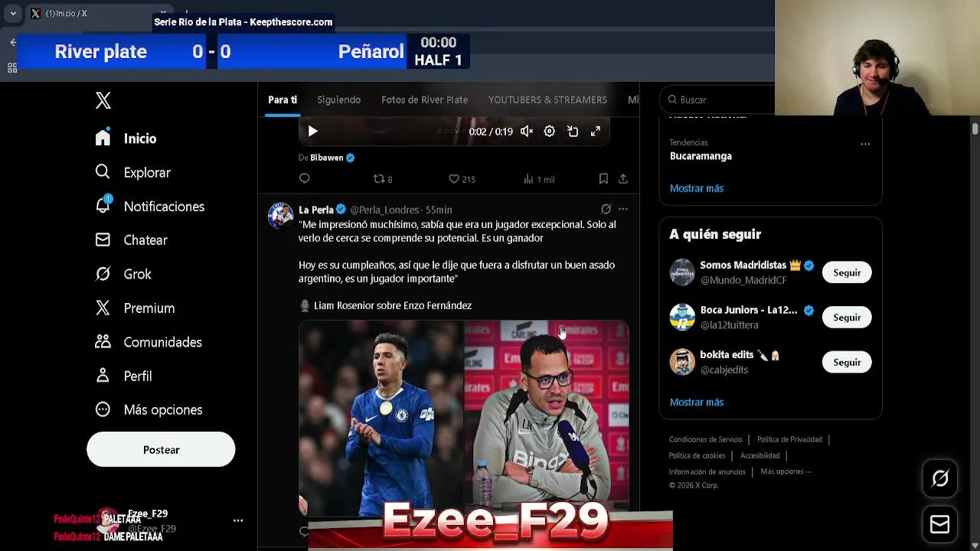Open browser tab grid icon
Screen dimensions: 980x551
click(x=12, y=68)
